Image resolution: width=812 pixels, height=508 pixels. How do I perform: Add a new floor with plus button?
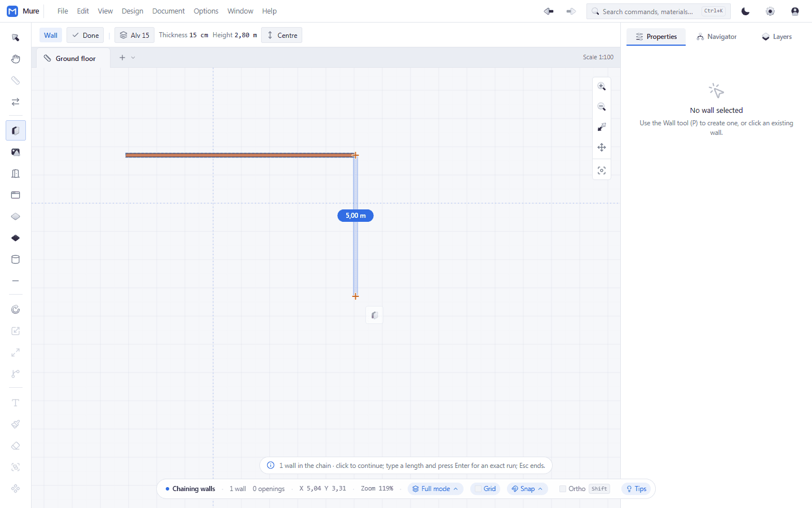(x=122, y=58)
